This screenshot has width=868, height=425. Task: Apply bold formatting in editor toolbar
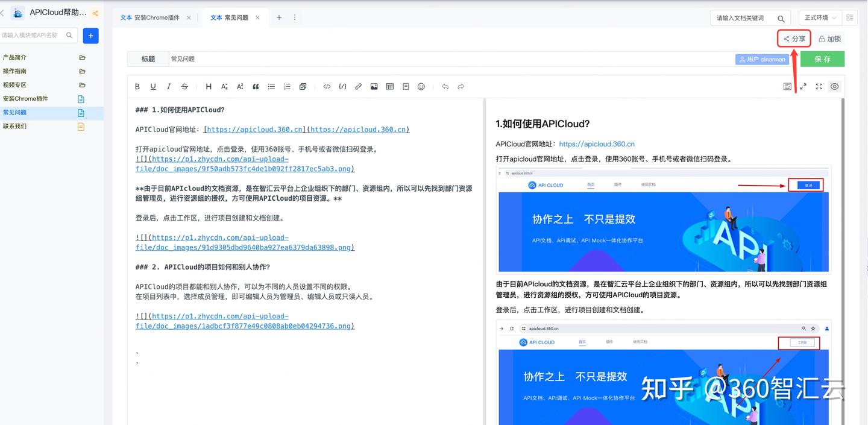pos(137,87)
